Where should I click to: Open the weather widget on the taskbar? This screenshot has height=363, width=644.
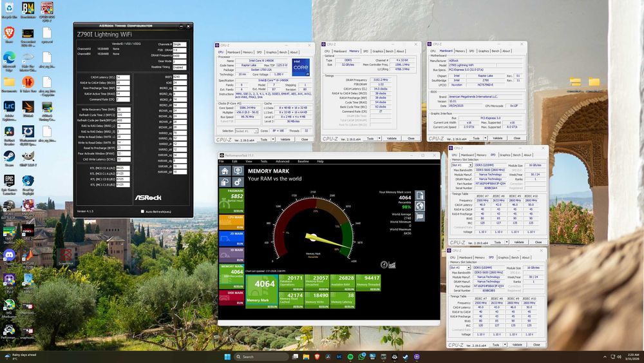pyautogui.click(x=21, y=357)
